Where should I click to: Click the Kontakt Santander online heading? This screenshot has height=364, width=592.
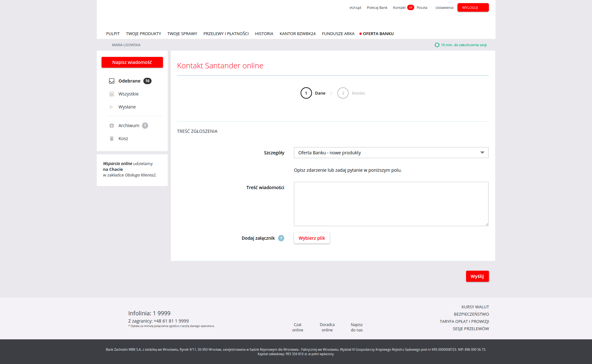[220, 65]
